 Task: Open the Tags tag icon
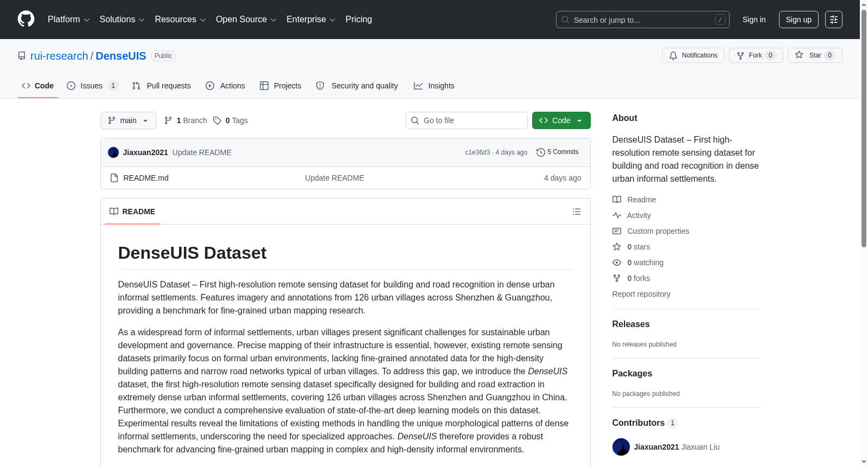tap(217, 120)
